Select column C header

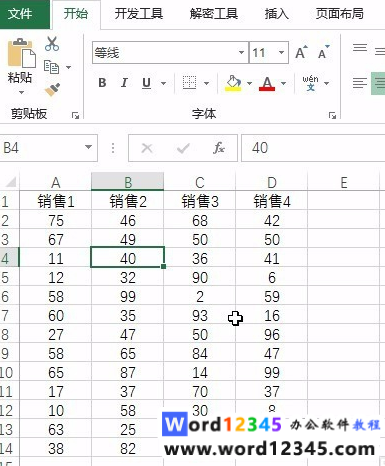click(x=200, y=182)
